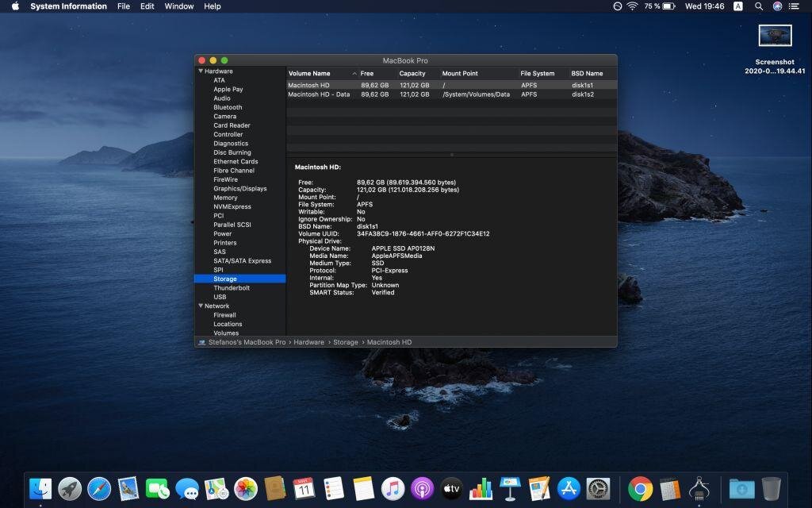Click the System Information icon in the Dock
The width and height of the screenshot is (812, 508).
coord(699,488)
